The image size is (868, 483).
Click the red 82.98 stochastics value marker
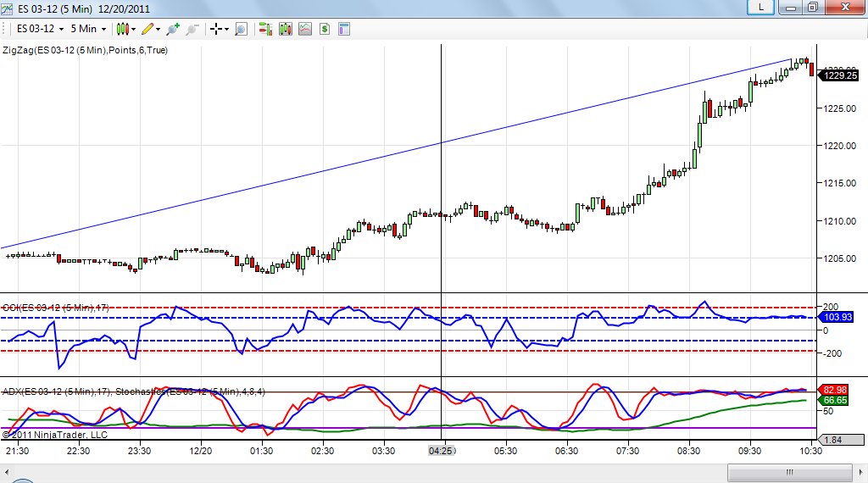(x=833, y=390)
